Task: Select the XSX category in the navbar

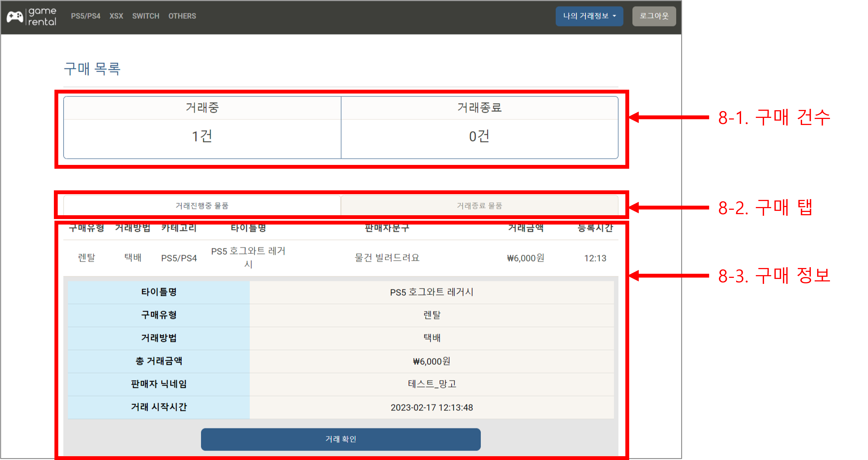Action: [x=116, y=16]
